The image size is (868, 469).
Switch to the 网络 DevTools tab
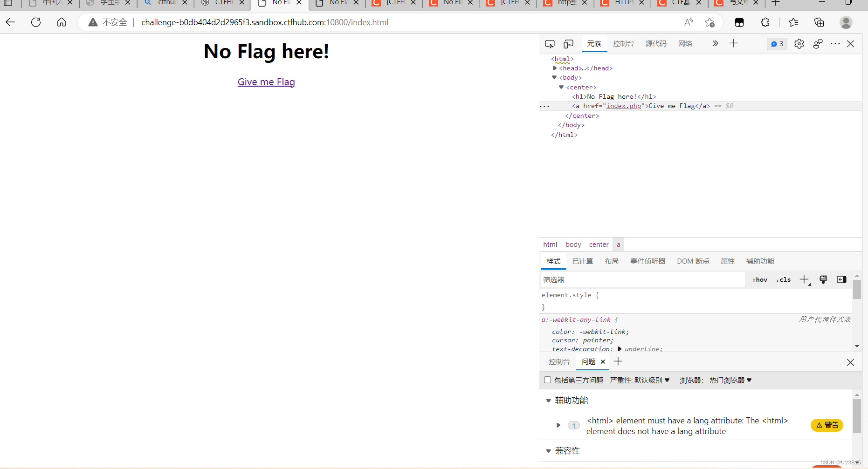coord(685,44)
